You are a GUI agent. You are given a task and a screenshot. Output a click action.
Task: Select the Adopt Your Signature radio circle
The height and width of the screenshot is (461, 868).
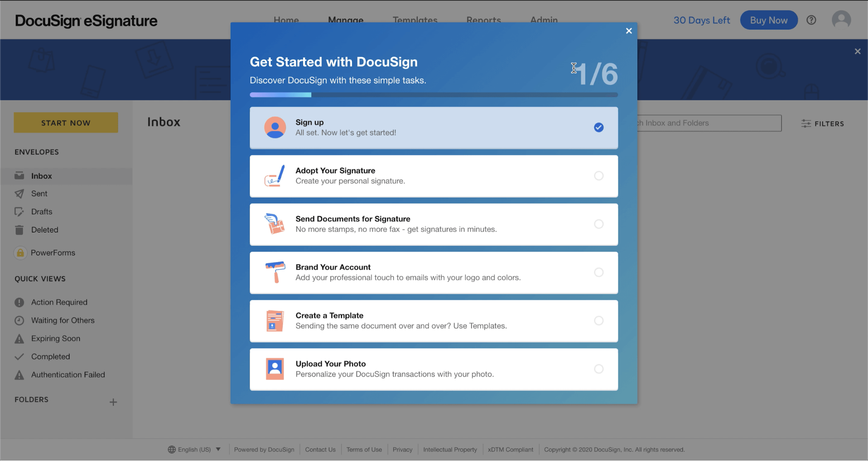pyautogui.click(x=599, y=176)
